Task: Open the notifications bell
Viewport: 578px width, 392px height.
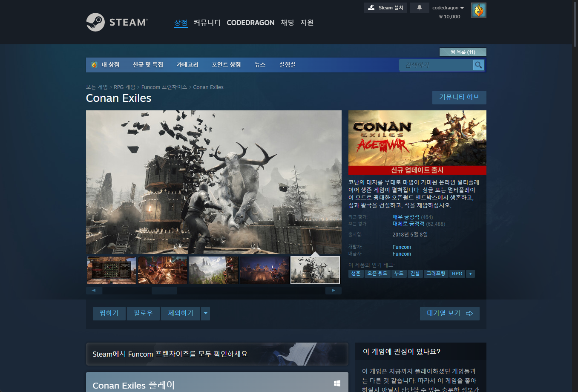Action: coord(420,8)
